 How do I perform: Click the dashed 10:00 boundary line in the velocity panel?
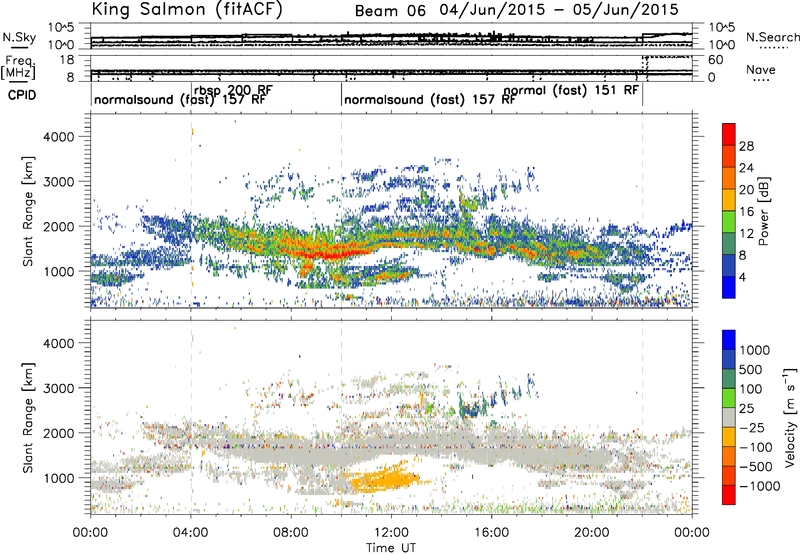point(341,417)
